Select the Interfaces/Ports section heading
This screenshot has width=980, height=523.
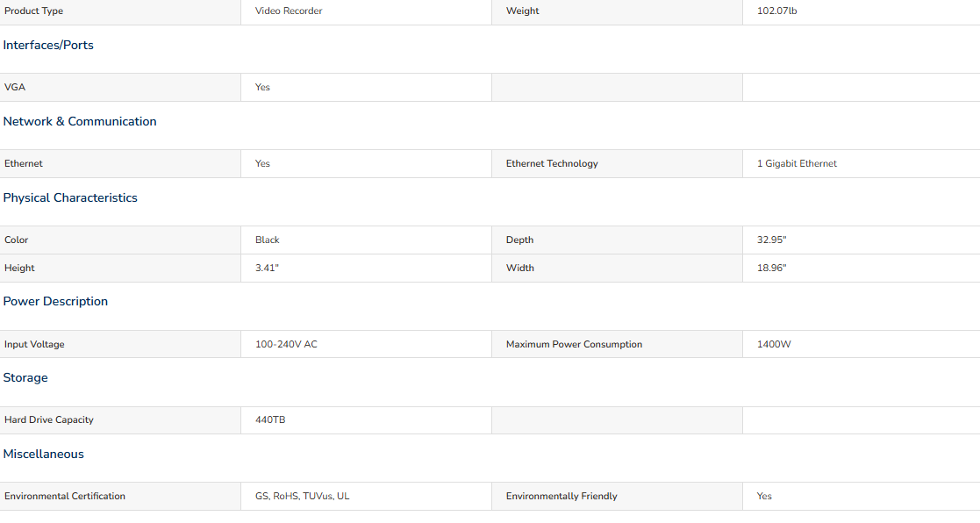[x=48, y=46]
